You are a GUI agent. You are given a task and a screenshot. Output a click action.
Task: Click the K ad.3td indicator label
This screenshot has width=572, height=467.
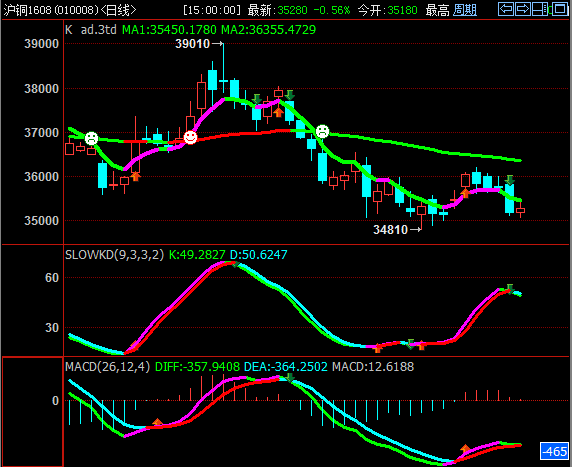tap(91, 30)
